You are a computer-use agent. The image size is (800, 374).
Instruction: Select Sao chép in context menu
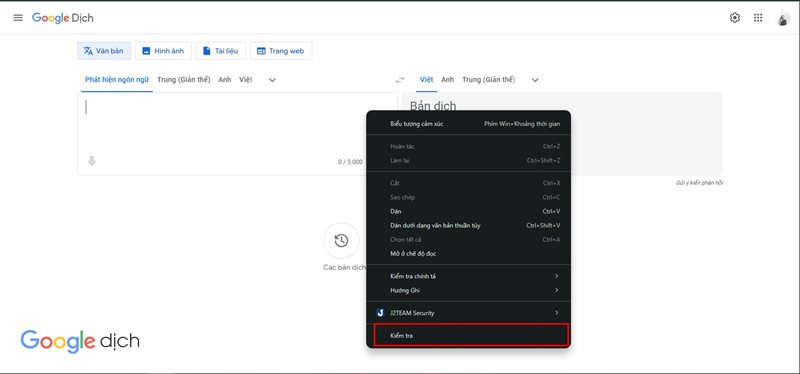[468, 197]
